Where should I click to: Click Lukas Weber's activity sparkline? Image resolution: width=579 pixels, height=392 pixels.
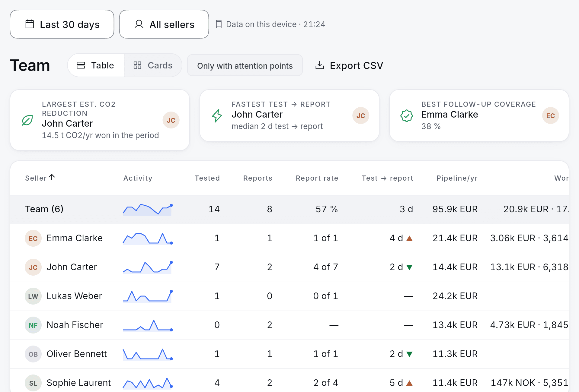tap(148, 296)
